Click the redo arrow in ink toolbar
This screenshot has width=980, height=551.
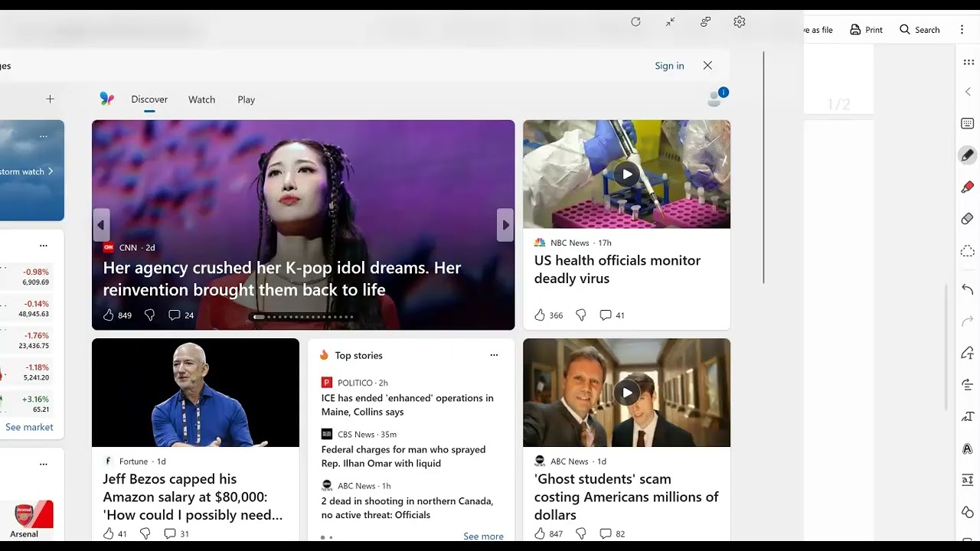pos(968,321)
